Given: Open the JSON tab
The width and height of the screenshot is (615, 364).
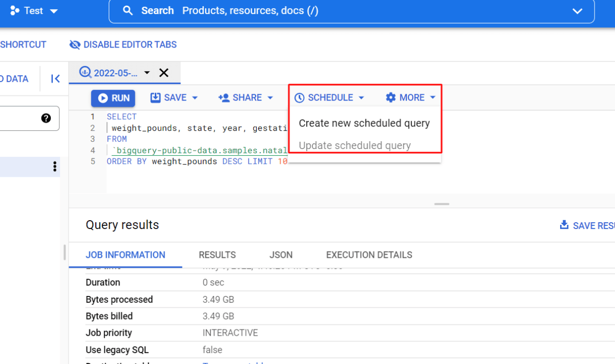Looking at the screenshot, I should pos(281,255).
